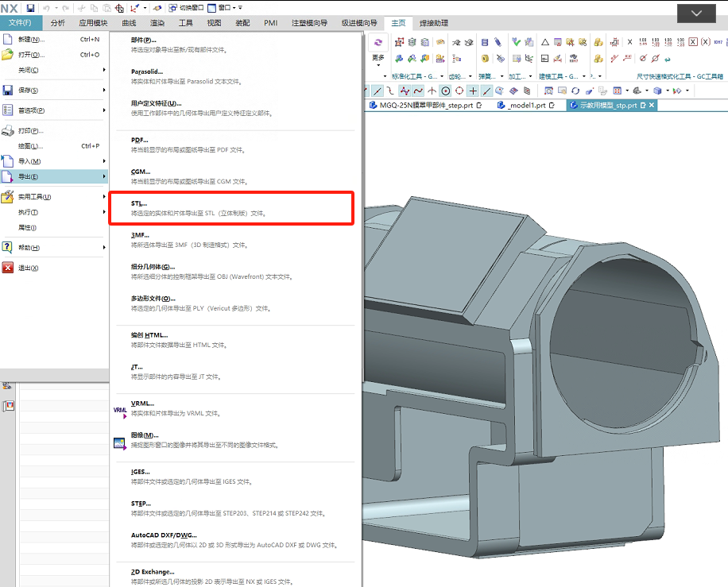Switch to the 装配 ribbon tab

coord(243,23)
